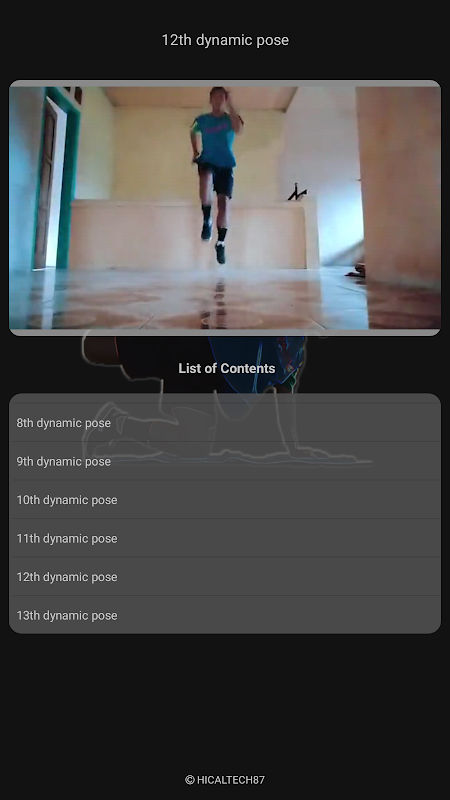This screenshot has height=800, width=450.
Task: Go to 11th dynamic pose in contents
Action: 224,538
